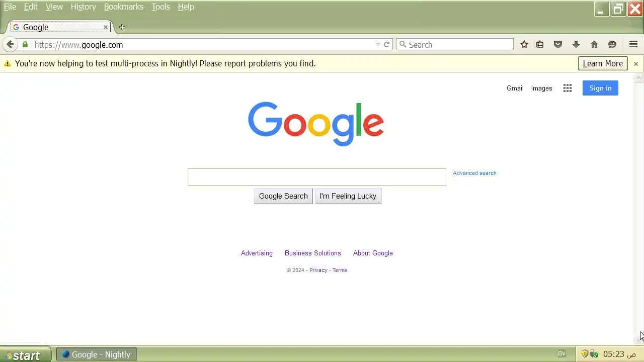Viewport: 644px width, 362px height.
Task: Dismiss the multi-process notification bar
Action: coord(636,64)
